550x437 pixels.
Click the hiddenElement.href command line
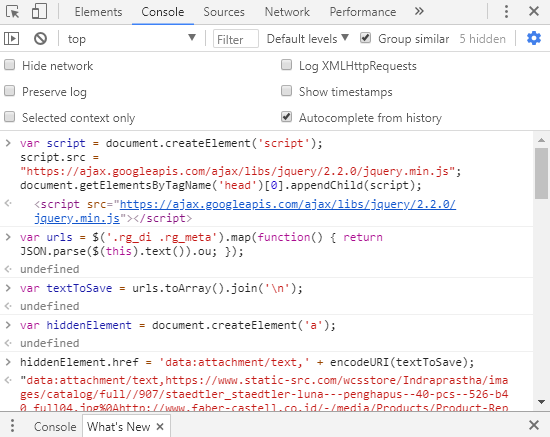pyautogui.click(x=247, y=362)
